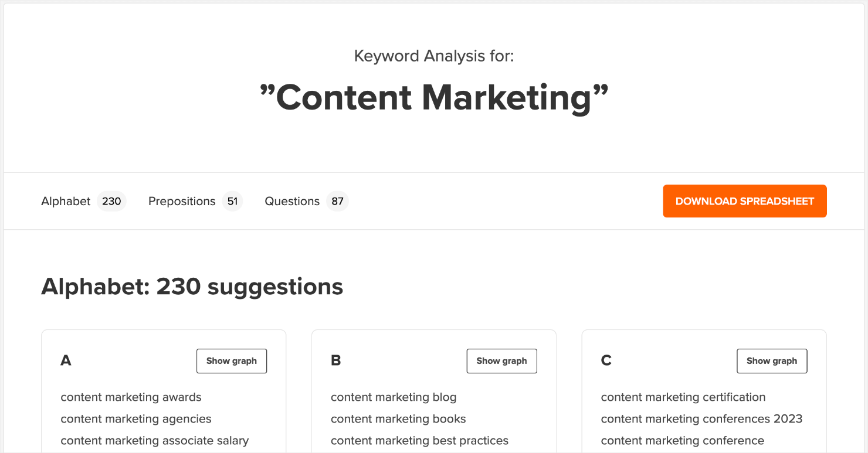View the Questions section
Image resolution: width=868 pixels, height=453 pixels.
[291, 201]
